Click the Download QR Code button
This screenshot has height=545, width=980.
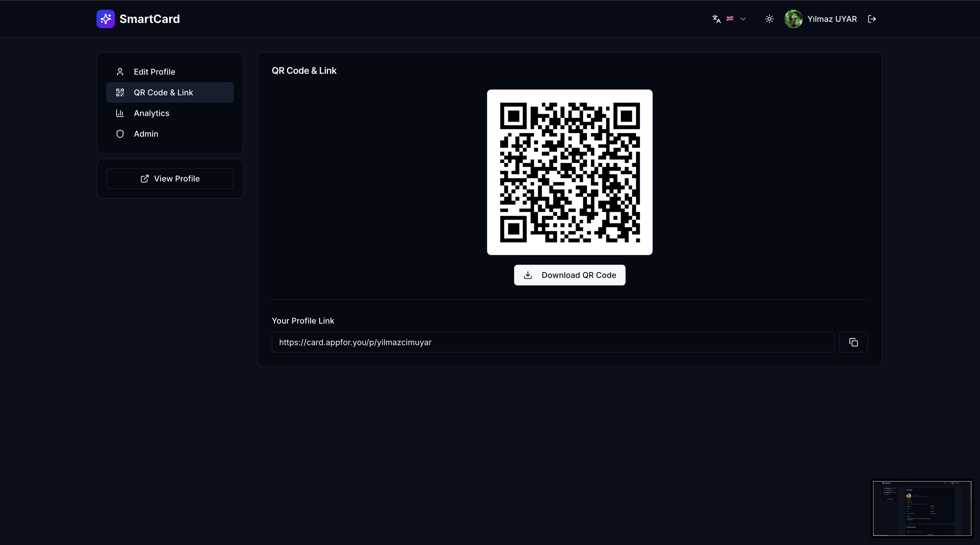click(569, 275)
